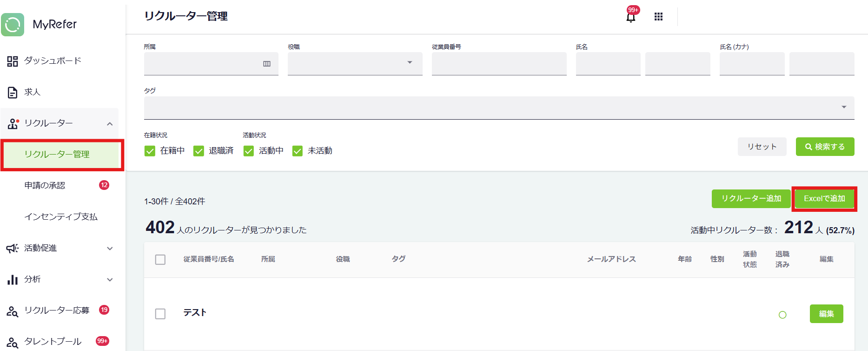
Task: Click the Excelで追加 button
Action: coord(824,199)
